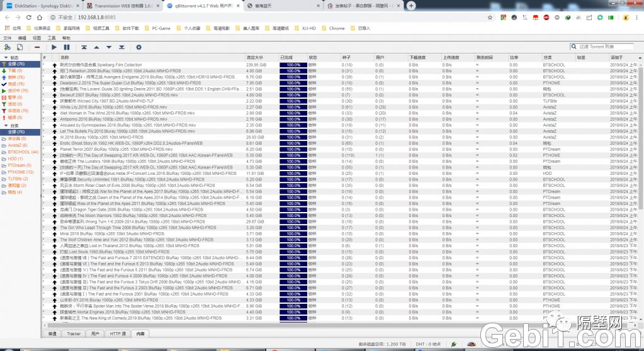This screenshot has width=644, height=351.
Task: Click the move to queue bottom icon
Action: click(121, 47)
